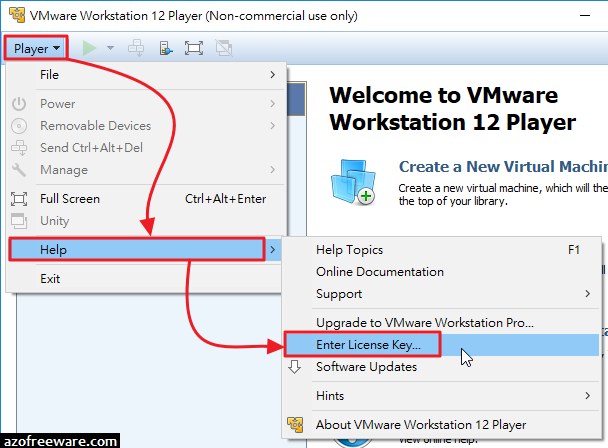The image size is (608, 448).
Task: Click Create a New Virtual Machine link
Action: click(503, 167)
